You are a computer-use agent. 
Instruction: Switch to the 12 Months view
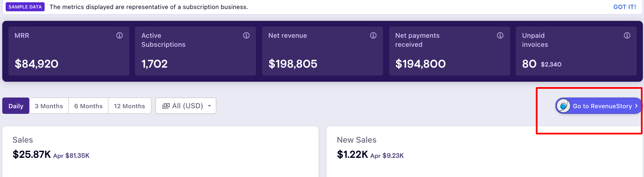(129, 106)
